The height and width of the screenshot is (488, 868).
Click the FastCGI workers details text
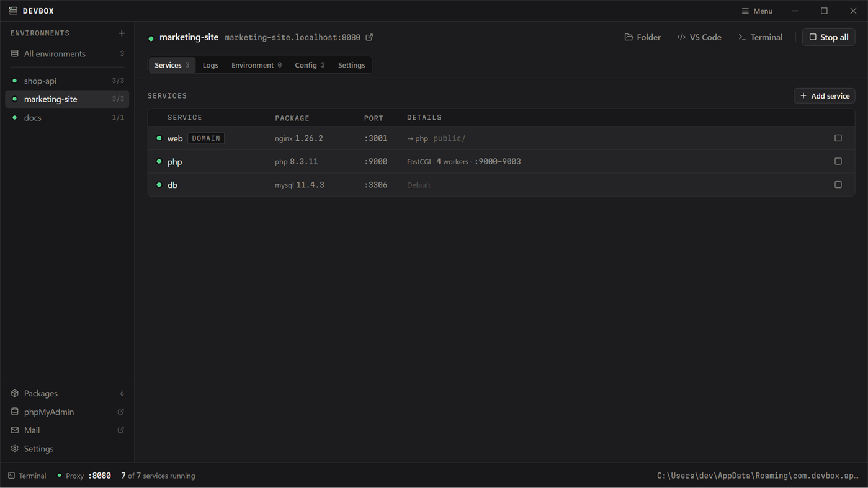pyautogui.click(x=464, y=162)
